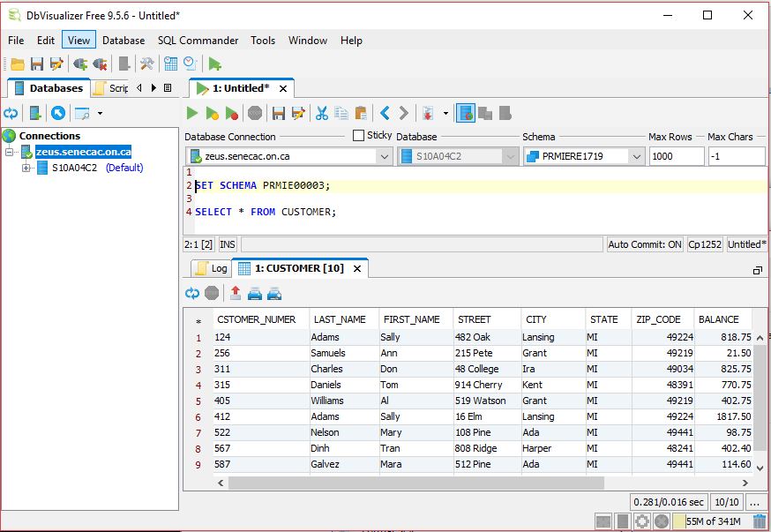
Task: Click Save As icon in main toolbar
Action: [x=56, y=64]
